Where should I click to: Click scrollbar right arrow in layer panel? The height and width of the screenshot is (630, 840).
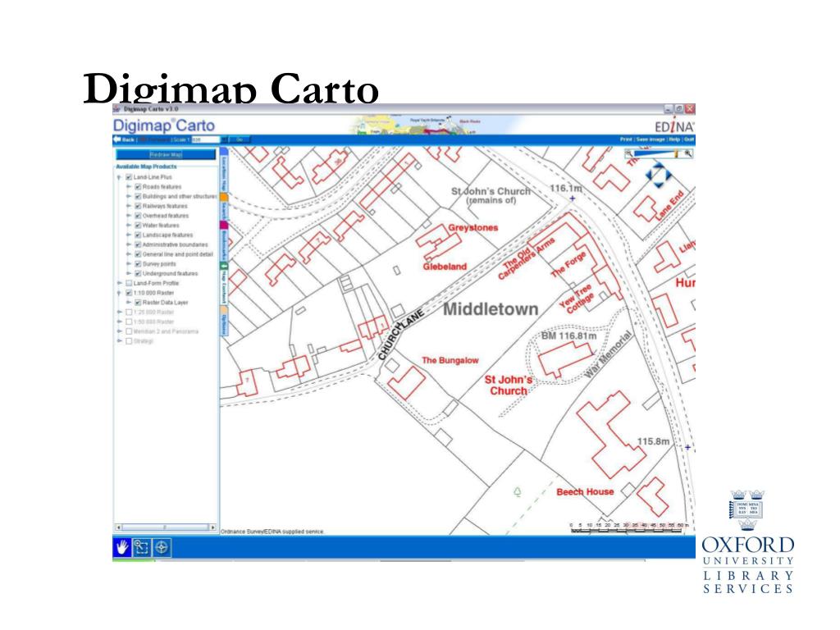point(212,527)
